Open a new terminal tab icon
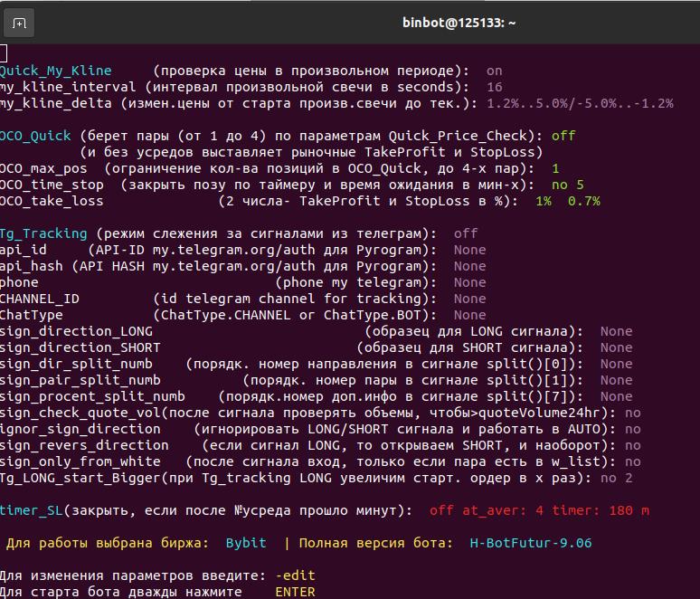Viewport: 700px width, 599px height. (x=19, y=24)
